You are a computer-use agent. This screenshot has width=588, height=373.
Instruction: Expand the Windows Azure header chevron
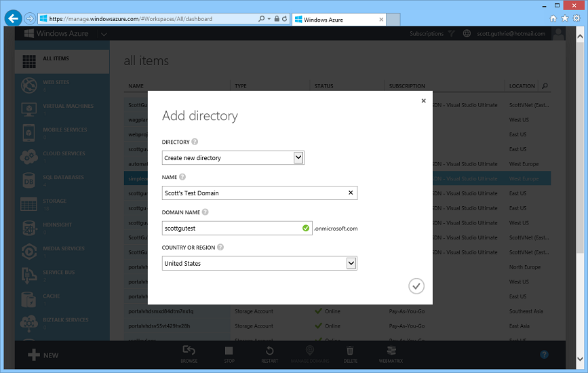[x=104, y=34]
